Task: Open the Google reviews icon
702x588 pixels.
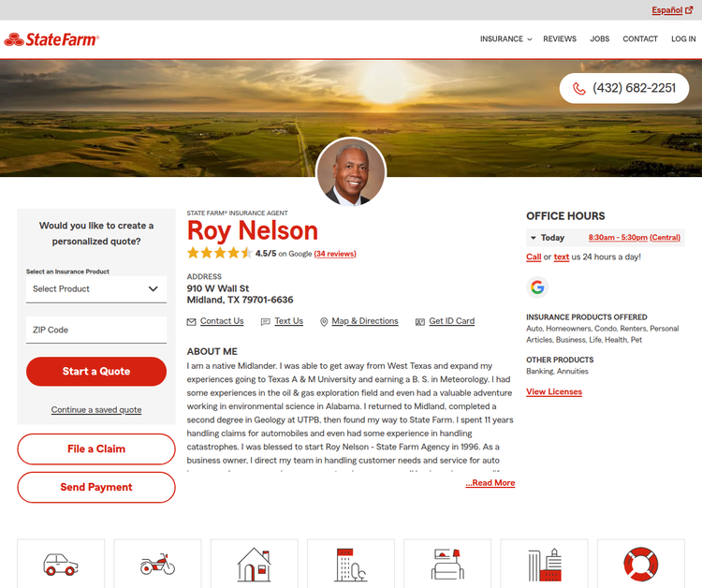Action: point(537,287)
